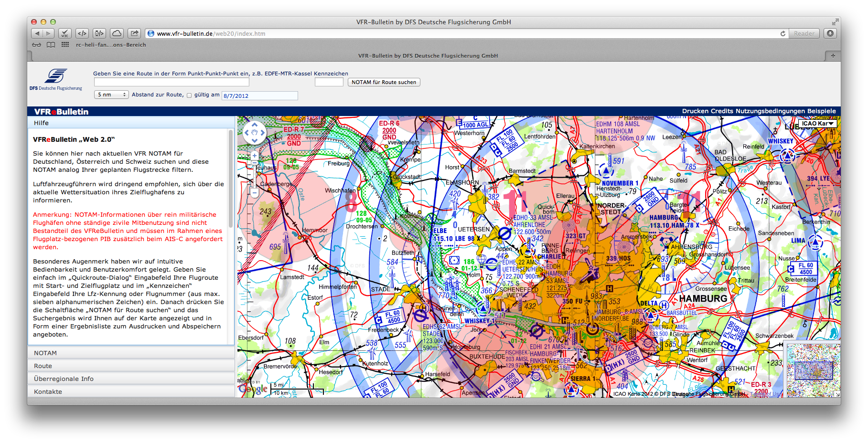This screenshot has height=443, width=868.
Task: Click the red Anmerkung notice text
Action: 128,231
